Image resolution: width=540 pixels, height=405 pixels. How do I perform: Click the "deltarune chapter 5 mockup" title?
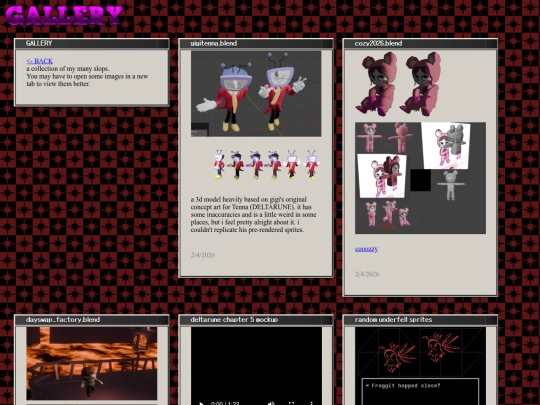[234, 320]
